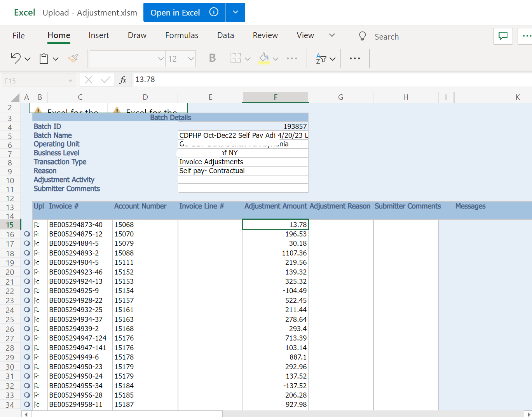Click the Paste clipboard icon
Image resolution: width=532 pixels, height=417 pixels.
pos(44,59)
